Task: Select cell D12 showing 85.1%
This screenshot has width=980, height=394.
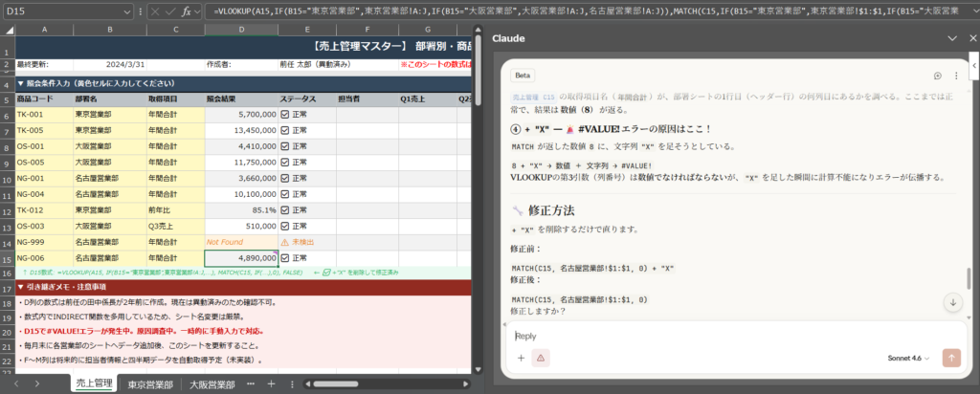Action: click(240, 210)
